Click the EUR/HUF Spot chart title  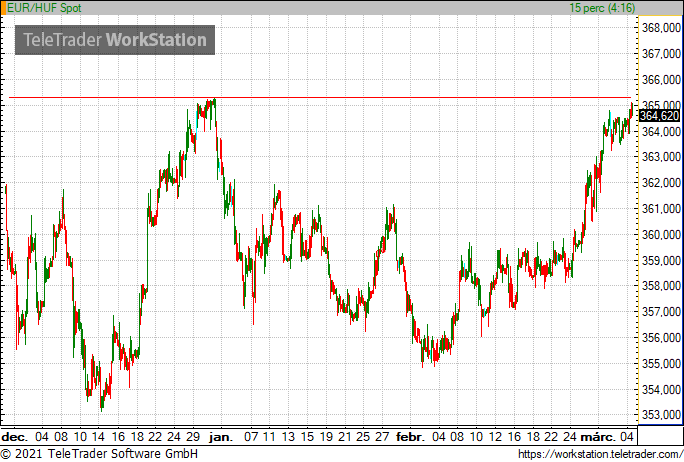(44, 8)
